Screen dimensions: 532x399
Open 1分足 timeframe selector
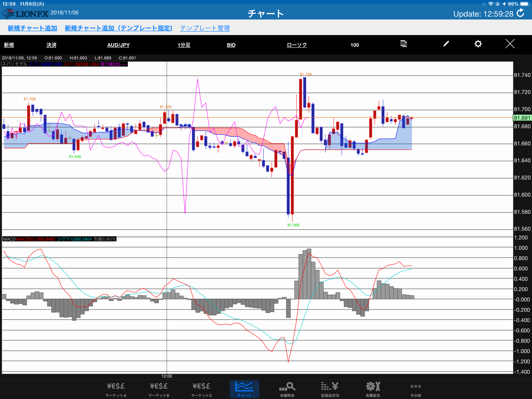(x=184, y=45)
